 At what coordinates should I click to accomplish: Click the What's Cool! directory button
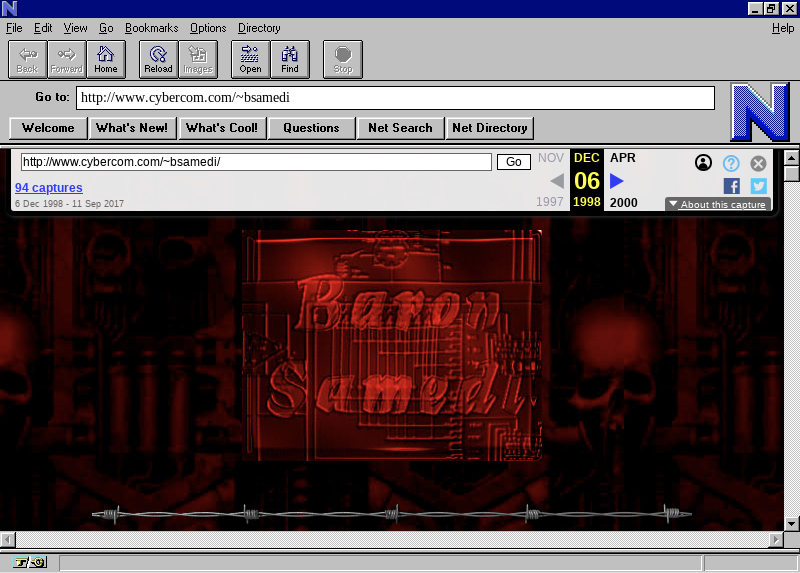pos(222,128)
